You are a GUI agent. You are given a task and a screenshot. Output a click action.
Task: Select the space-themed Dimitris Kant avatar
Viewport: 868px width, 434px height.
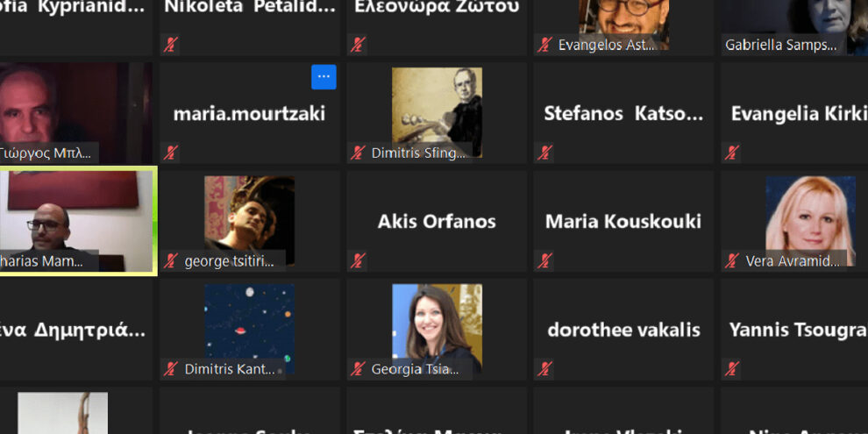click(x=249, y=329)
